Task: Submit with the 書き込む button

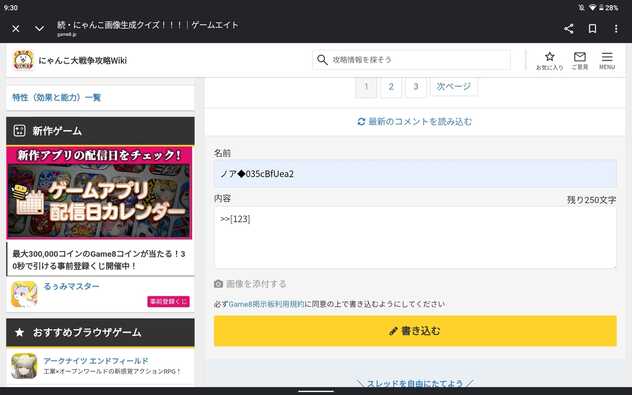Action: (x=415, y=331)
